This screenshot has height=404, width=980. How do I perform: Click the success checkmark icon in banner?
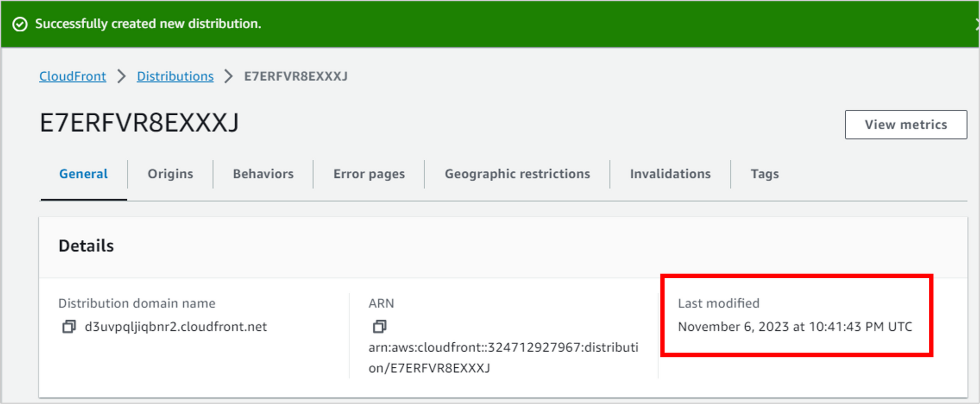pyautogui.click(x=20, y=24)
